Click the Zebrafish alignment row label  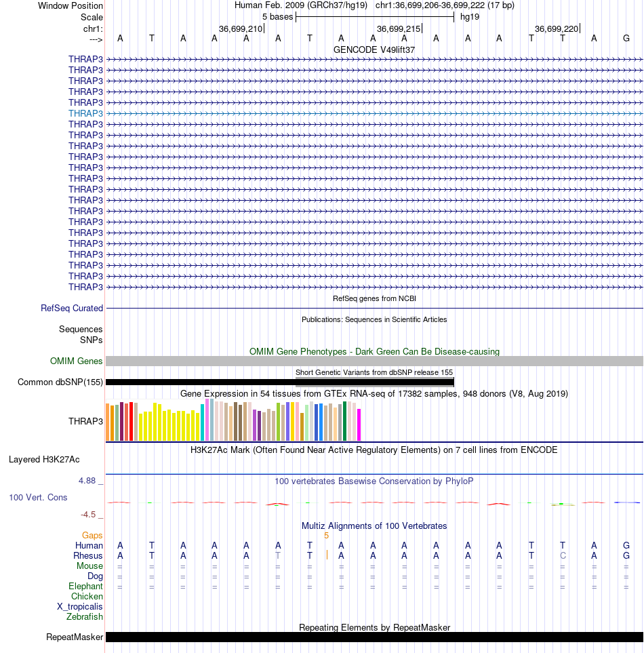[x=85, y=617]
